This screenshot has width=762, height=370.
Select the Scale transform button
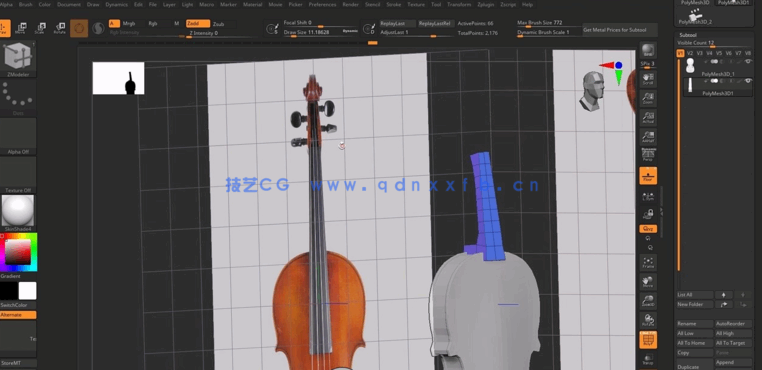pyautogui.click(x=40, y=28)
